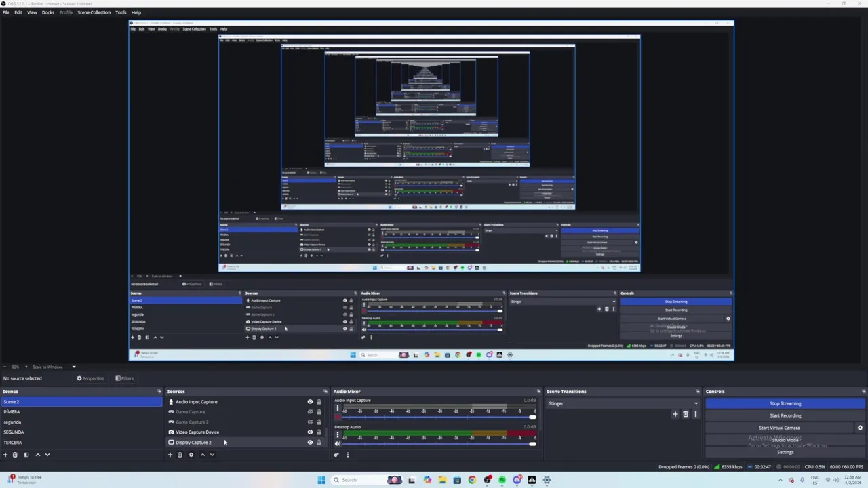
Task: Move source up with arrow icon
Action: 202,455
